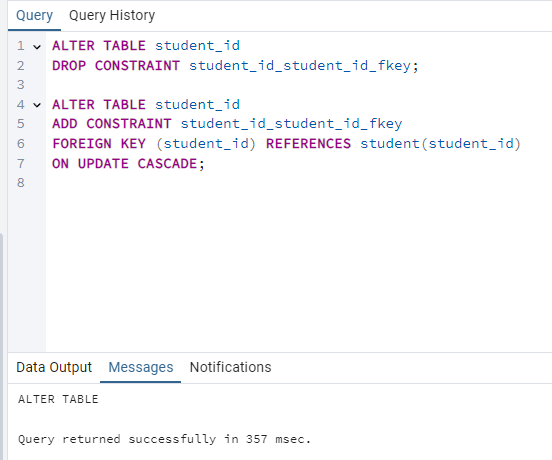Select the Query tab

[34, 15]
